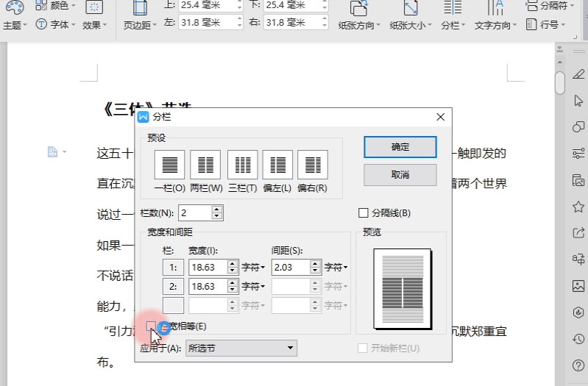This screenshot has width=588, height=386.
Task: Adjust column 1 width spinner
Action: click(x=233, y=267)
